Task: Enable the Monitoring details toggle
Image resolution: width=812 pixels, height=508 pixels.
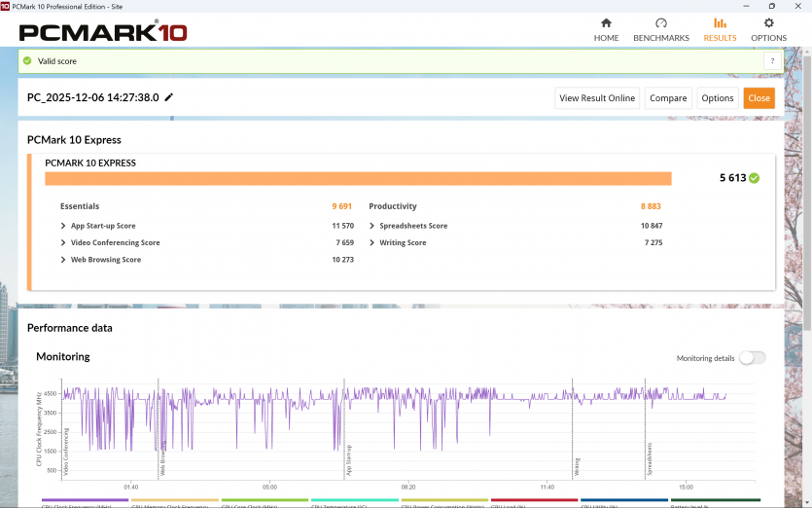Action: pyautogui.click(x=752, y=358)
